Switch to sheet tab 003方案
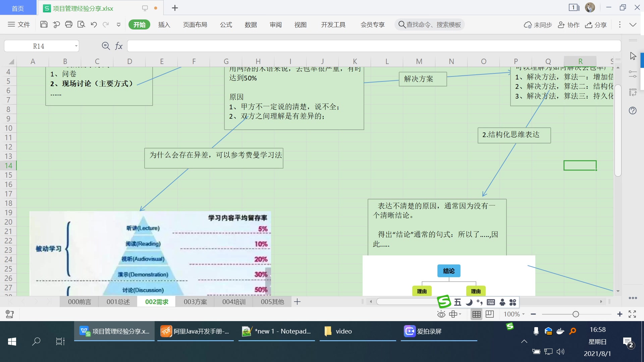 click(195, 302)
